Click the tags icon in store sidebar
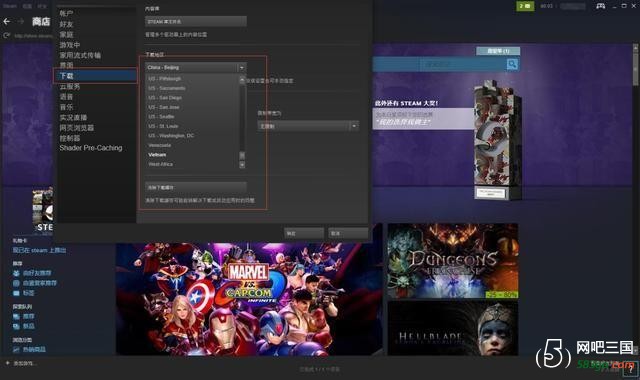 coord(16,293)
